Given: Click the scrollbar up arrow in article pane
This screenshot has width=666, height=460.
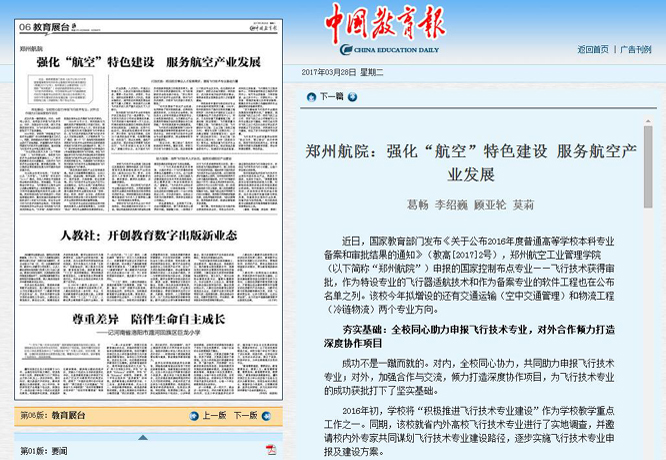Looking at the screenshot, I should (x=648, y=122).
